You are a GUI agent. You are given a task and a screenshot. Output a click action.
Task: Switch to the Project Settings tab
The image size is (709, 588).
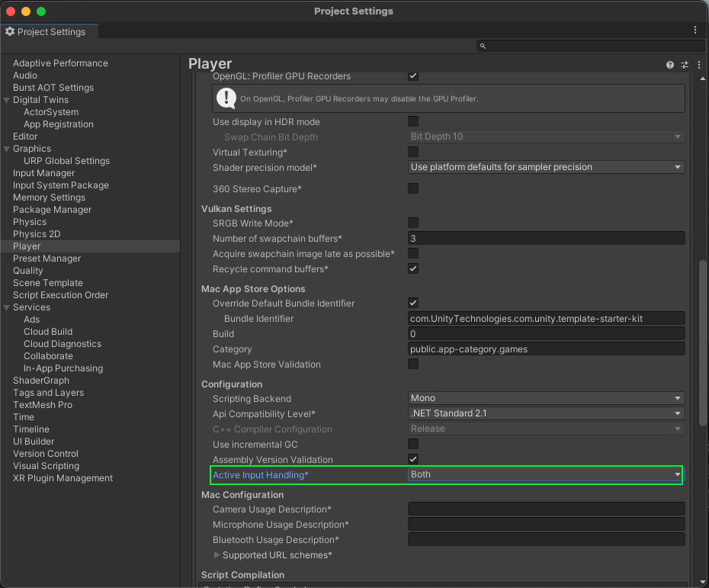[50, 31]
